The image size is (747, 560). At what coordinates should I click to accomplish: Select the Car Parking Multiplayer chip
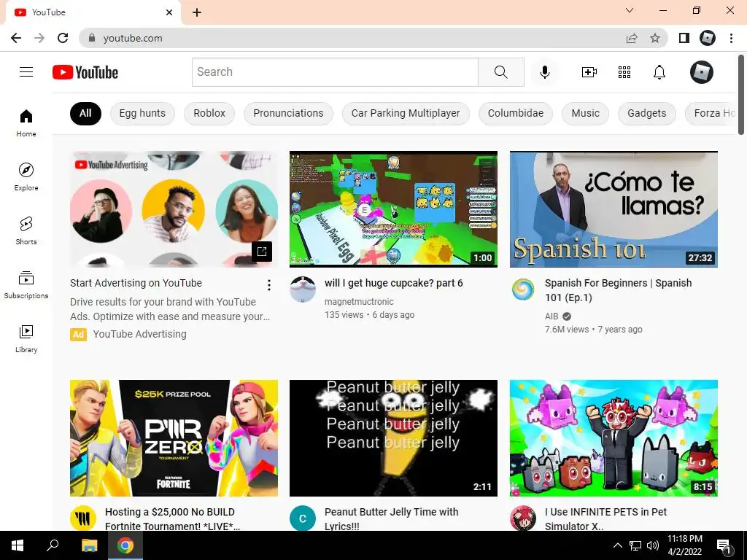[406, 113]
